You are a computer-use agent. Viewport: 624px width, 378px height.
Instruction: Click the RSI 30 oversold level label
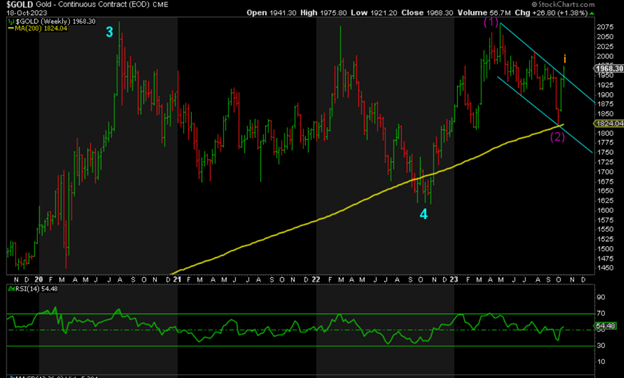point(601,345)
